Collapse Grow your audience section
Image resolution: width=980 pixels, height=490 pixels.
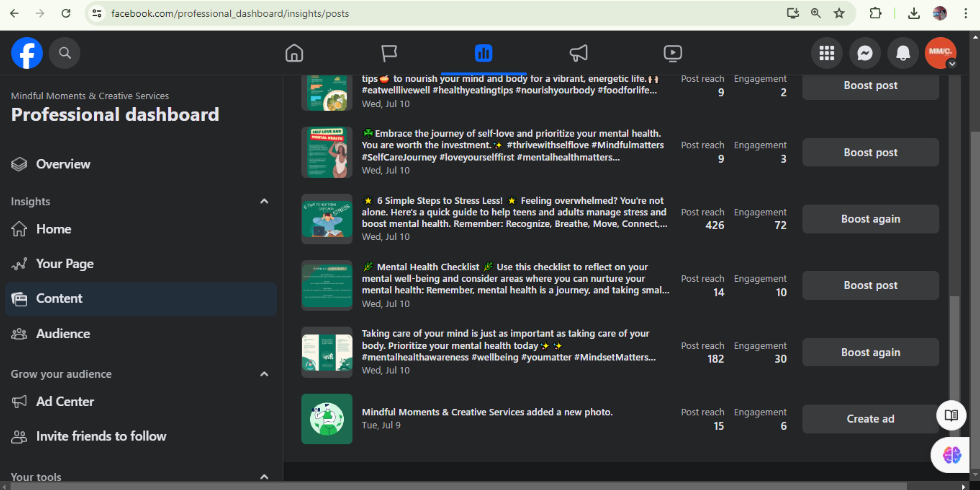(x=264, y=374)
